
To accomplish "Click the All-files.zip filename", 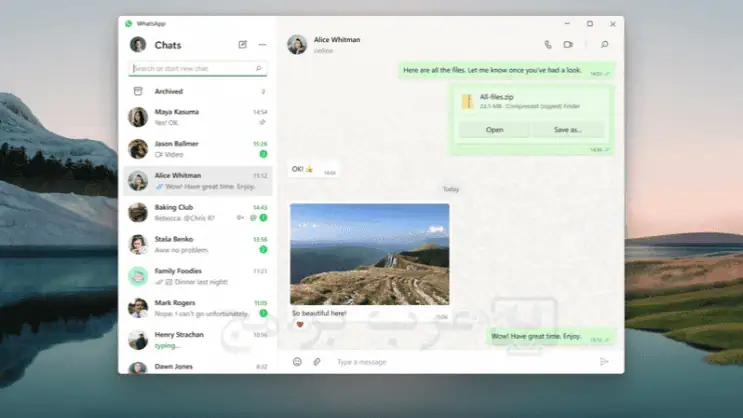I will [x=497, y=97].
